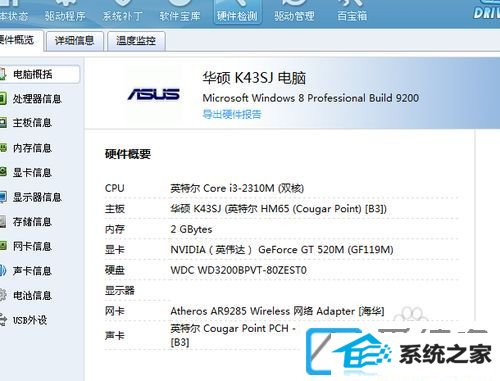Screen dimensions: 500x381
Task: Click the 处理器信息 chip icon
Action: pyautogui.click(x=3, y=99)
